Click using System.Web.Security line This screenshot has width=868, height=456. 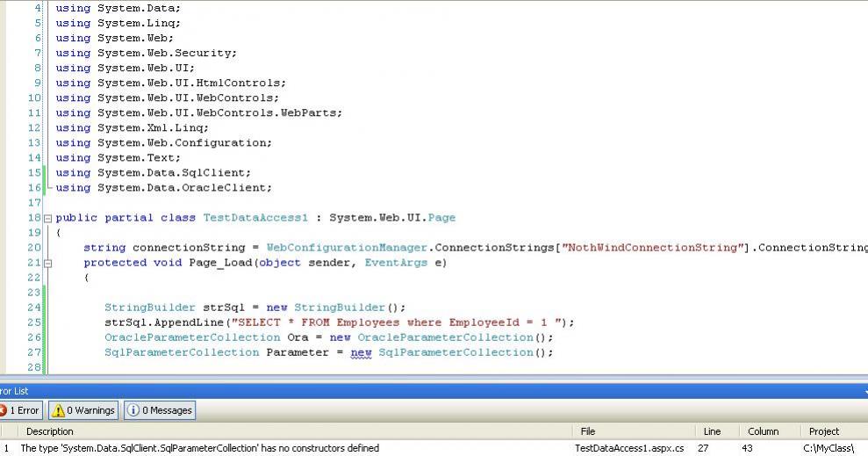click(147, 54)
